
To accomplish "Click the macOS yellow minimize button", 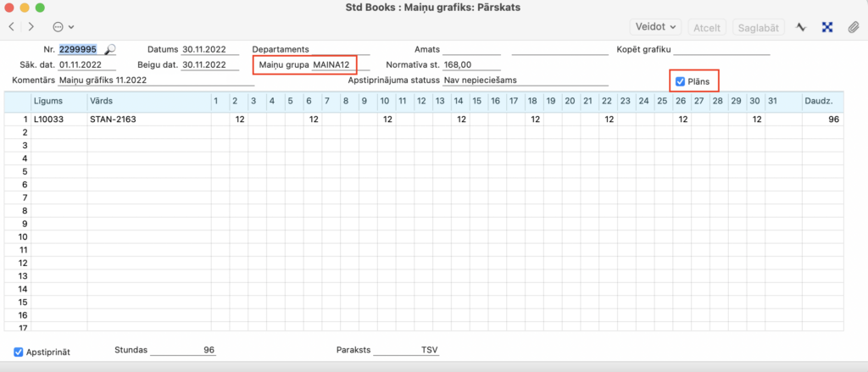I will coord(27,7).
